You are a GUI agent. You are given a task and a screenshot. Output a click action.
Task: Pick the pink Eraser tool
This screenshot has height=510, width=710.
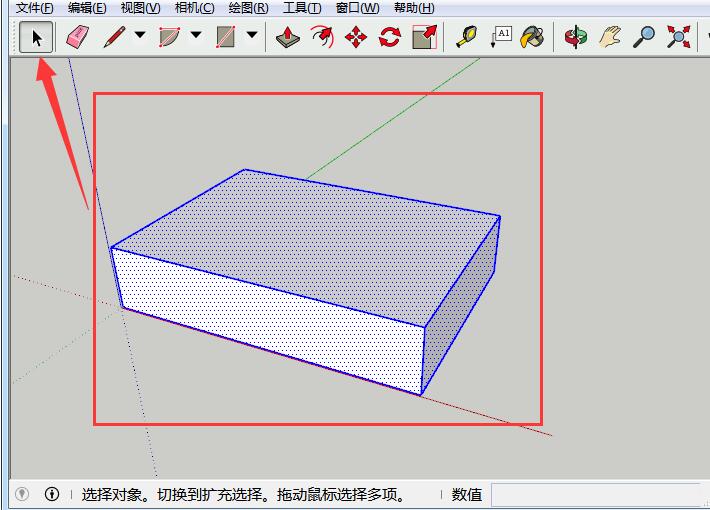tap(77, 37)
